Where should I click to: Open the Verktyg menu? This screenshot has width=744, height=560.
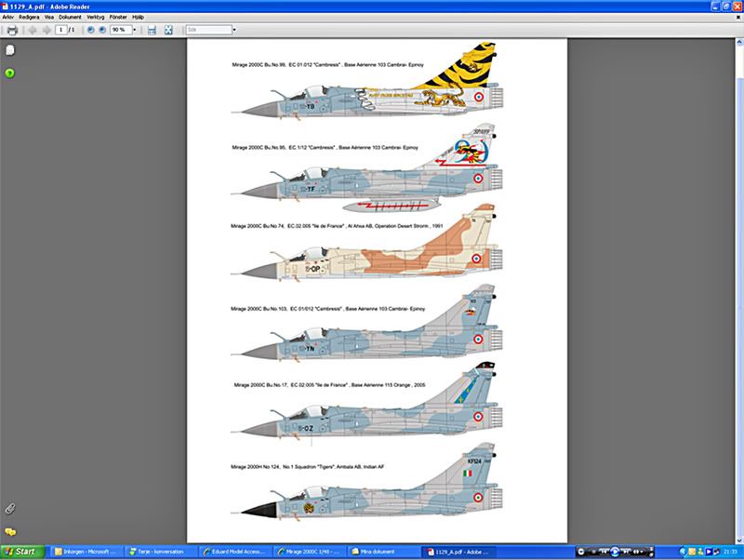[x=96, y=17]
